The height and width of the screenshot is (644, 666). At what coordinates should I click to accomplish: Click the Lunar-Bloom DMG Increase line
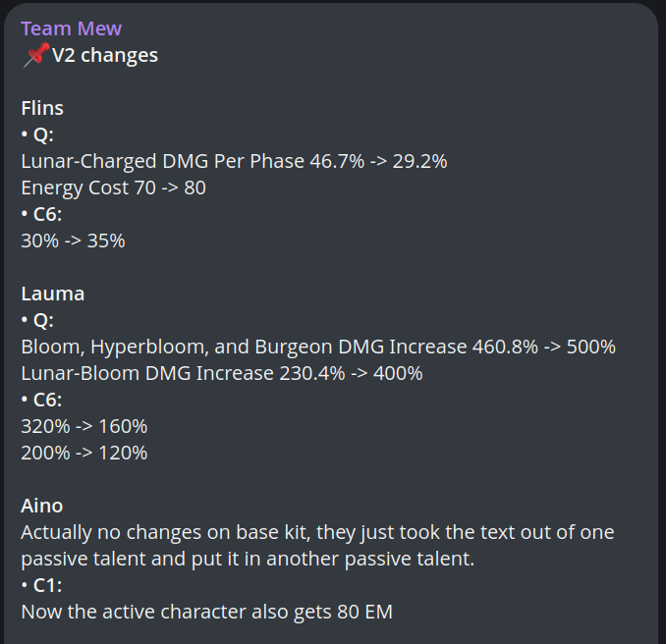click(221, 373)
